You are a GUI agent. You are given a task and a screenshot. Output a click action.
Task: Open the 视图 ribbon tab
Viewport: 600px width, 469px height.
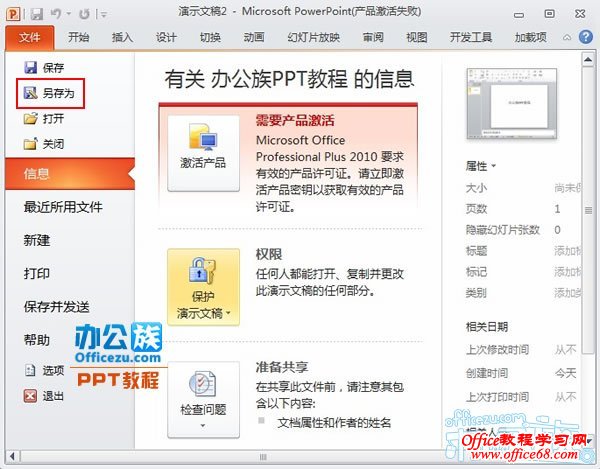417,37
